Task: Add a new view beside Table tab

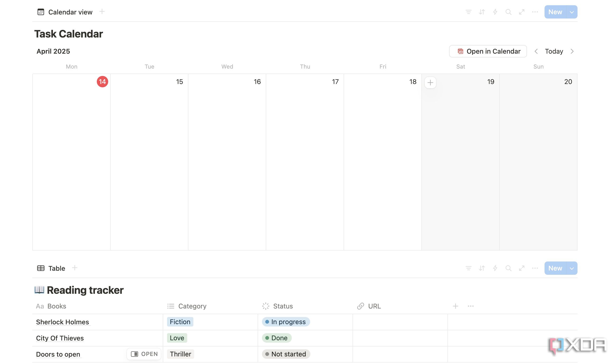Action: (x=75, y=268)
